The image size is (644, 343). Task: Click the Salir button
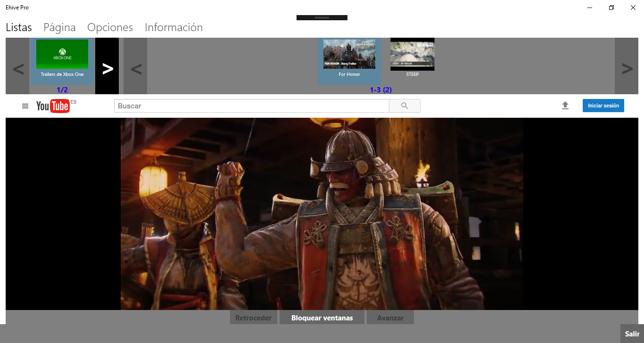tap(632, 334)
